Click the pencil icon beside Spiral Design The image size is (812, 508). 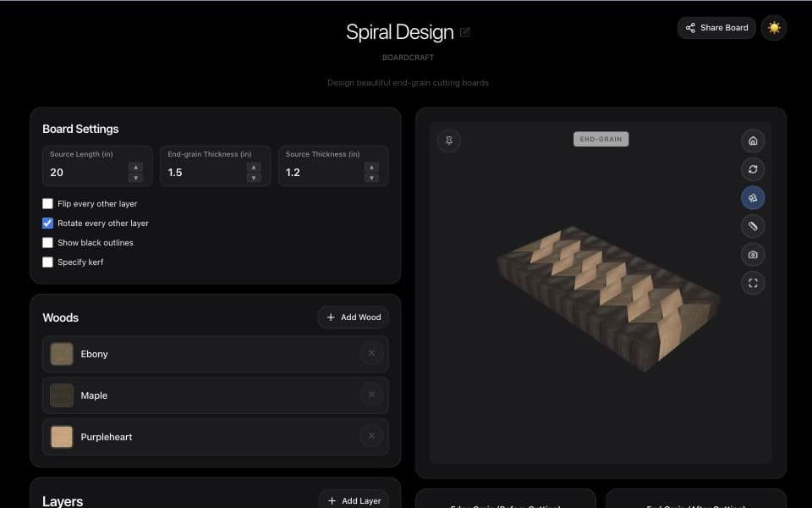(x=464, y=32)
